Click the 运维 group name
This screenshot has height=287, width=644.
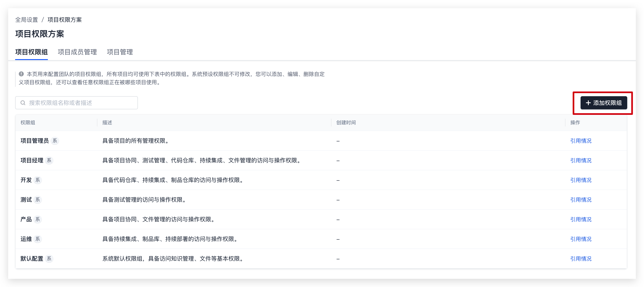coord(26,239)
